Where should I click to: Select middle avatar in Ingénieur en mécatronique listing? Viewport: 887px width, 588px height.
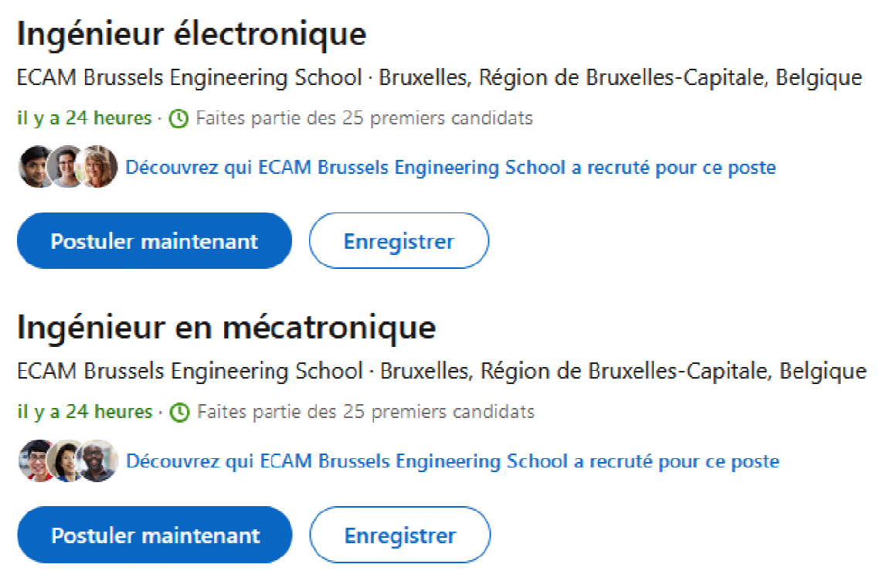(66, 461)
